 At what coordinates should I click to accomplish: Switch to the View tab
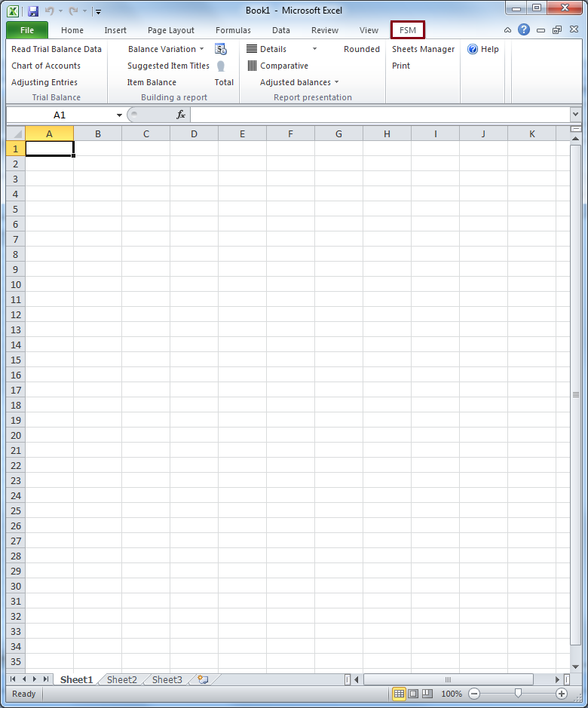click(x=369, y=30)
